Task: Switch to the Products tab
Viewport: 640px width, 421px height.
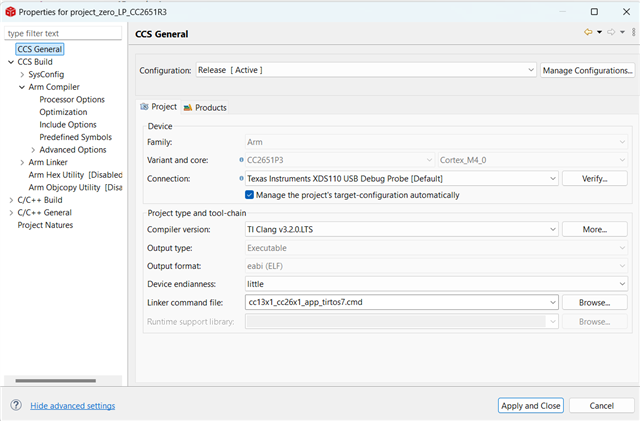Action: point(205,107)
